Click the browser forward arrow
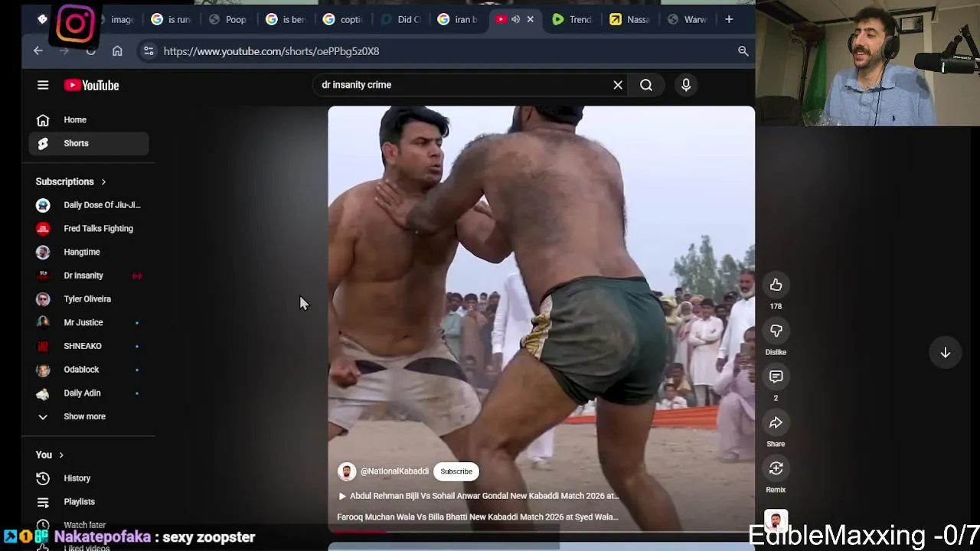 coord(64,51)
